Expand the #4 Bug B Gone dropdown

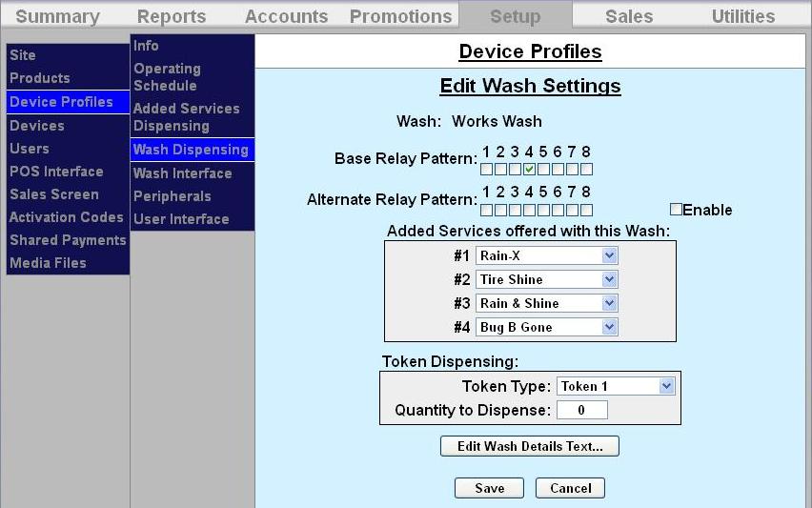547,327
